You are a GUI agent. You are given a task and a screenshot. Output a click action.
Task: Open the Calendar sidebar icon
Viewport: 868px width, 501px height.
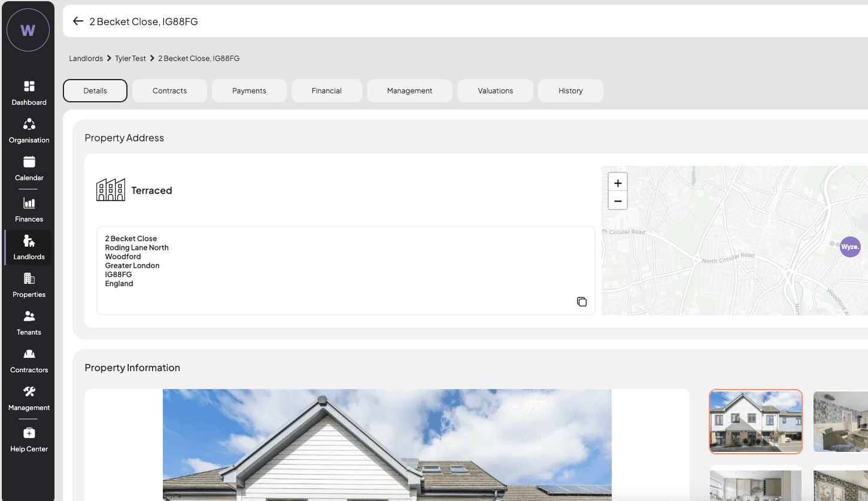29,168
